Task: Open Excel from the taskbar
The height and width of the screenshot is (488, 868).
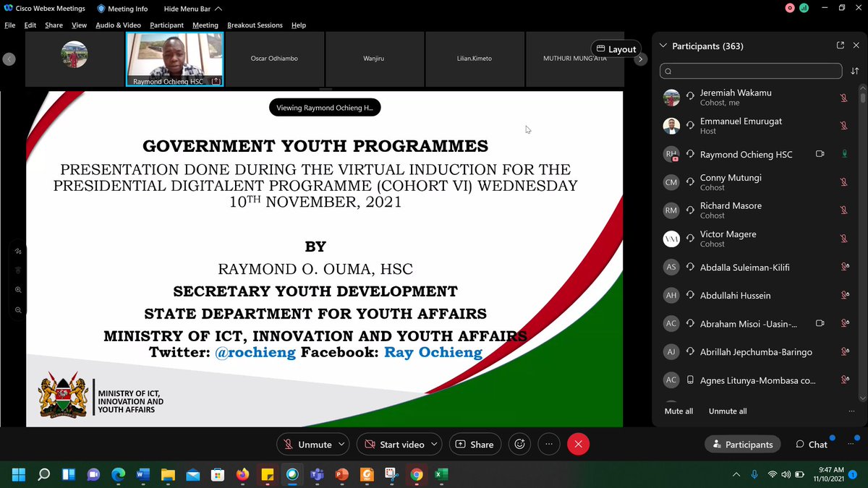Action: (x=441, y=474)
